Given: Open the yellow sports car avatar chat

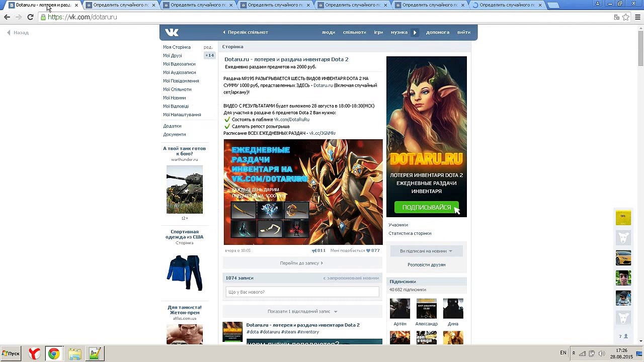Looking at the screenshot, I should coord(623,258).
